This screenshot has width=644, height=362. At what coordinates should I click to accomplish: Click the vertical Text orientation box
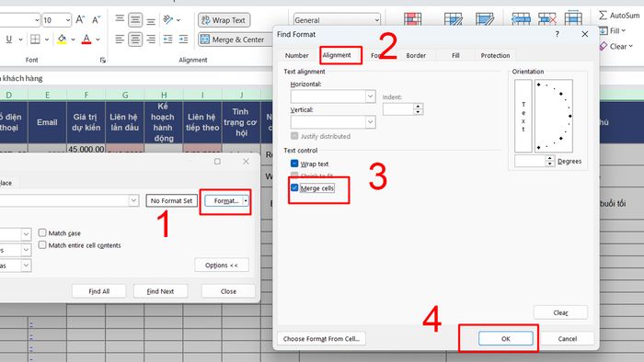523,116
